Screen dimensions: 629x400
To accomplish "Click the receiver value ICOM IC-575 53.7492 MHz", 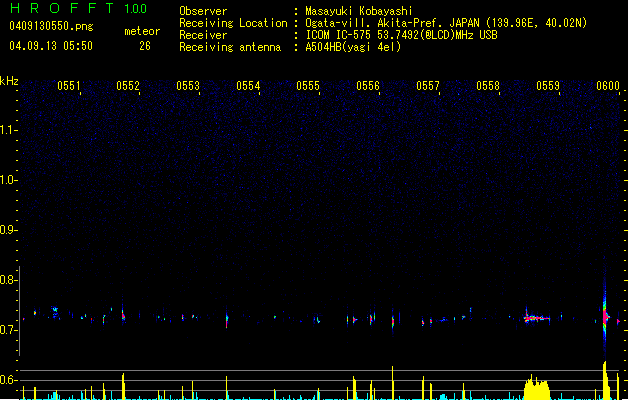I will coord(401,35).
